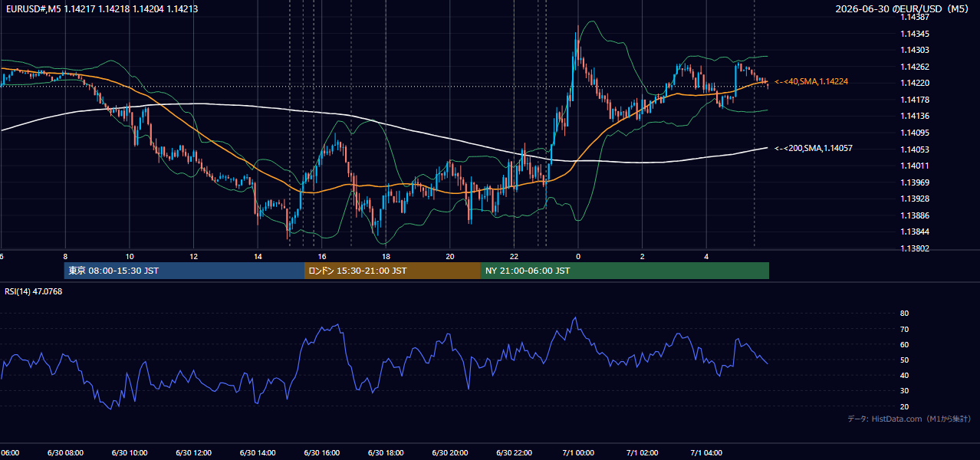Click the 7/1 04:00 bottom time label

[706, 453]
